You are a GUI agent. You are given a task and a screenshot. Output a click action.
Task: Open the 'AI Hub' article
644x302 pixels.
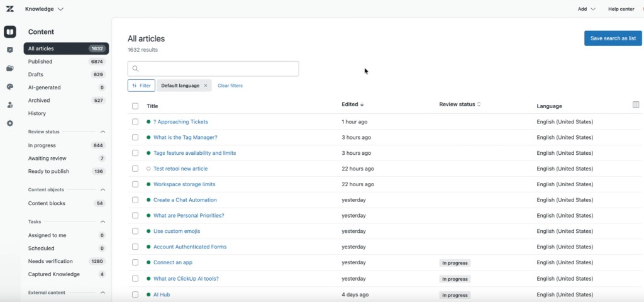(162, 294)
